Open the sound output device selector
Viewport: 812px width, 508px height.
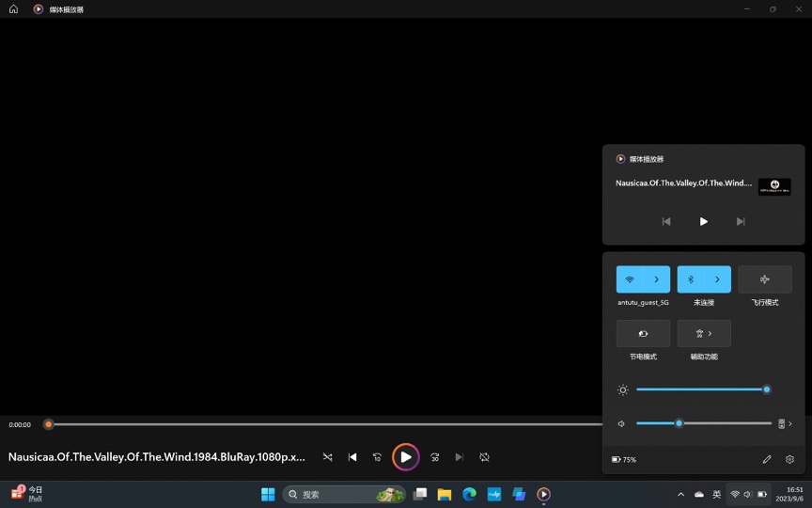[785, 423]
